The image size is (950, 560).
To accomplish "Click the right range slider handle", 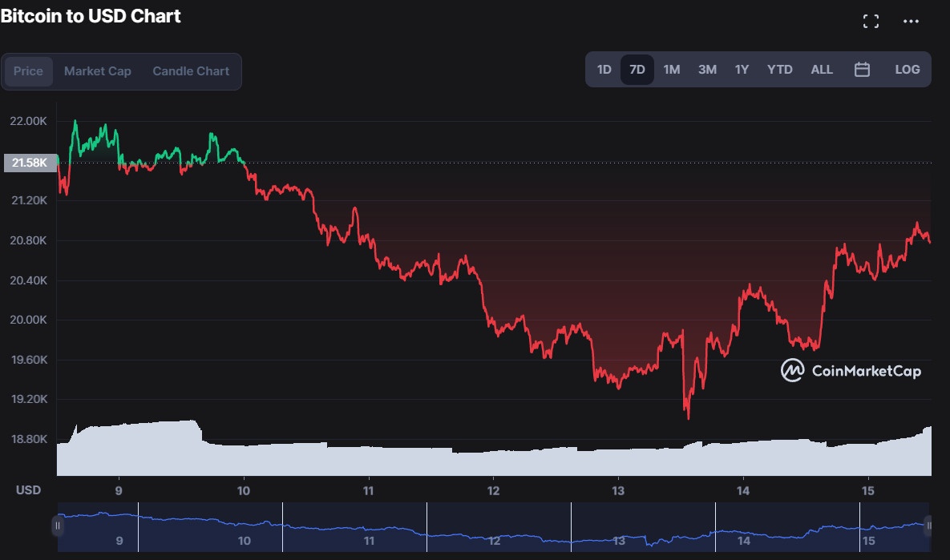I will point(928,526).
